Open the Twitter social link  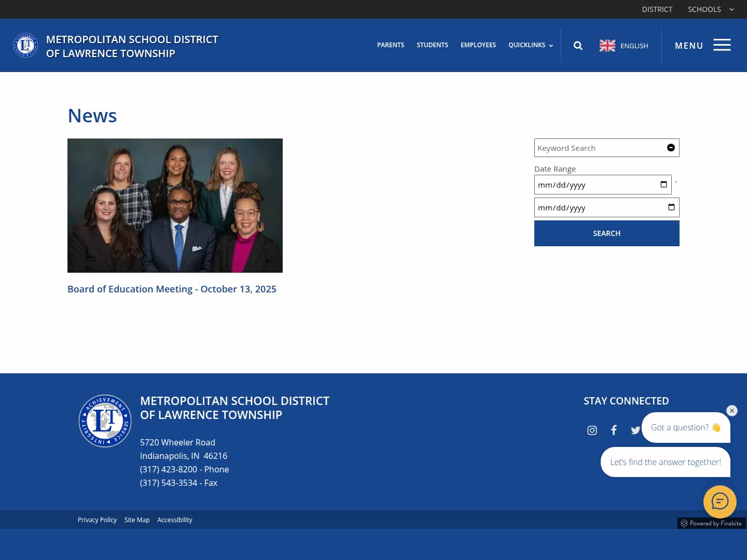(x=635, y=430)
